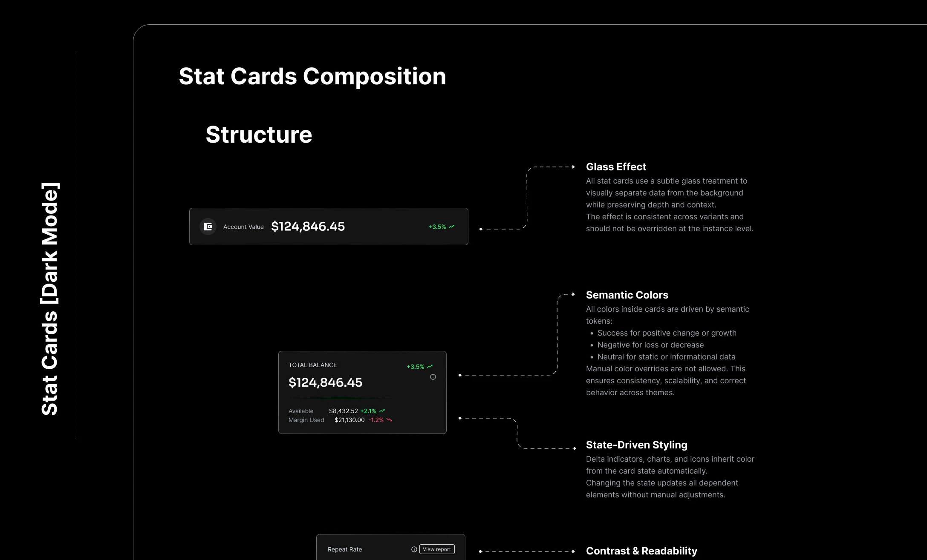927x560 pixels.
Task: Expand the Semantic Colors annotation heading
Action: (627, 295)
